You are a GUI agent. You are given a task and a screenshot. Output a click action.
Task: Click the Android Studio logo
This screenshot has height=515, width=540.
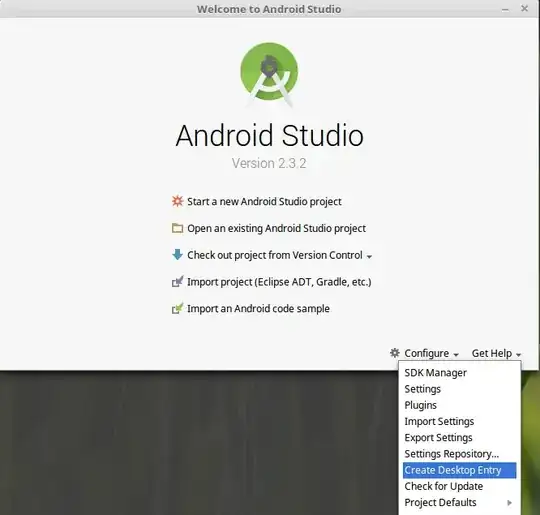pos(269,74)
